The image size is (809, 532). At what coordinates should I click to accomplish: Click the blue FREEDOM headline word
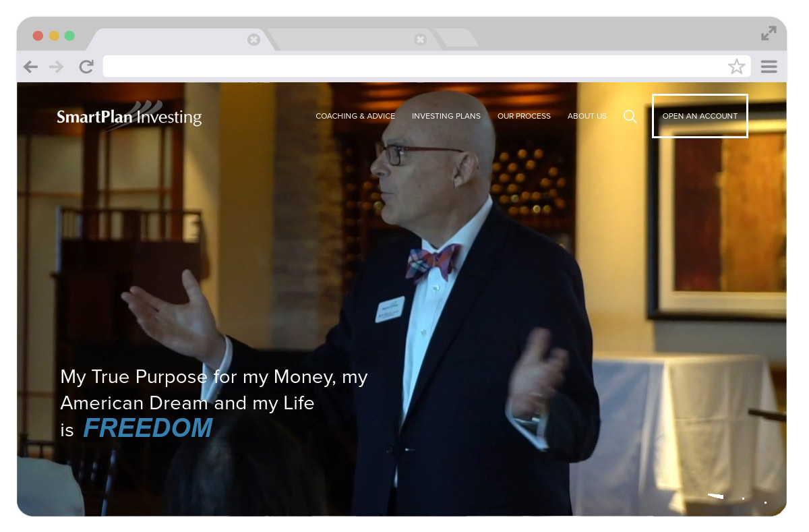pos(148,428)
